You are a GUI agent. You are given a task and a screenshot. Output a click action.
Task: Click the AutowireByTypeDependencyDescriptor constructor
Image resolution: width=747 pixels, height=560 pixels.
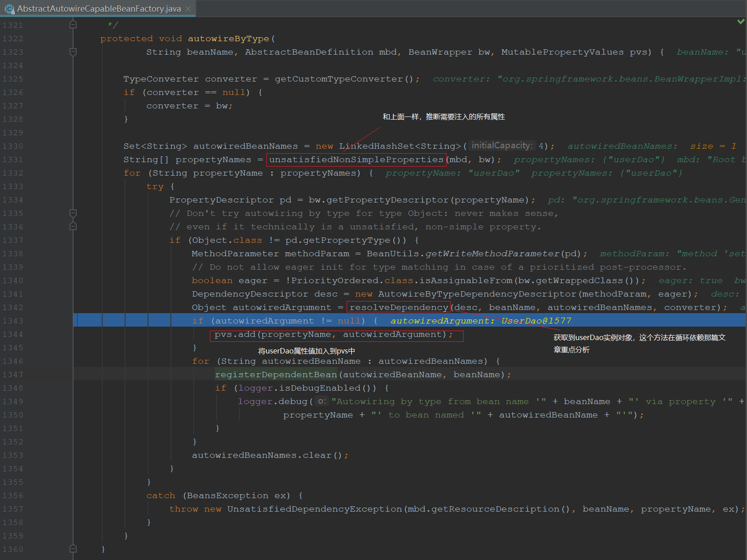tap(477, 294)
